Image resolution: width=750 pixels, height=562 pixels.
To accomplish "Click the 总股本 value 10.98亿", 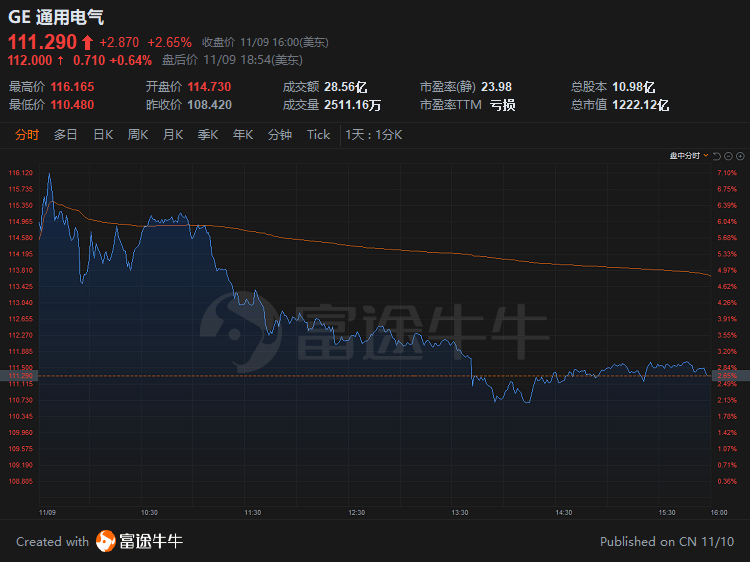I will (x=633, y=87).
